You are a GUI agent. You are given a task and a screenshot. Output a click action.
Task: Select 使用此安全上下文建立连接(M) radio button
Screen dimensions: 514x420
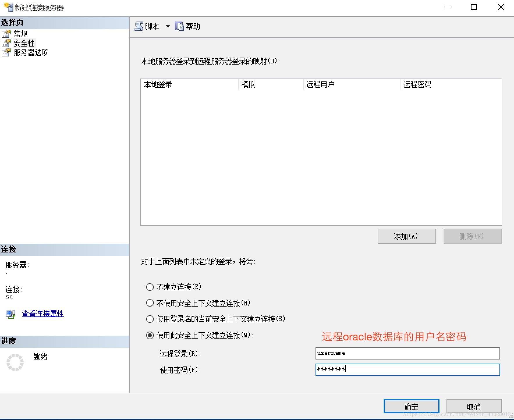150,335
